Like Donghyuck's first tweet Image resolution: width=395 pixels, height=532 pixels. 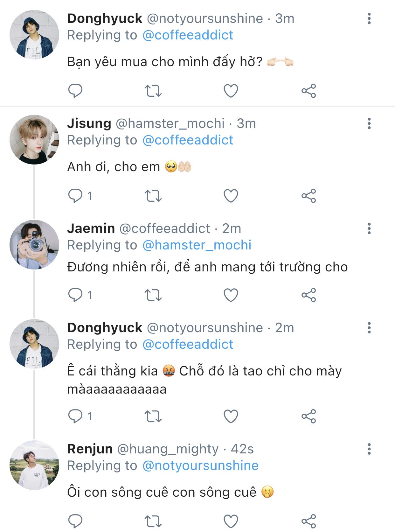pyautogui.click(x=231, y=91)
